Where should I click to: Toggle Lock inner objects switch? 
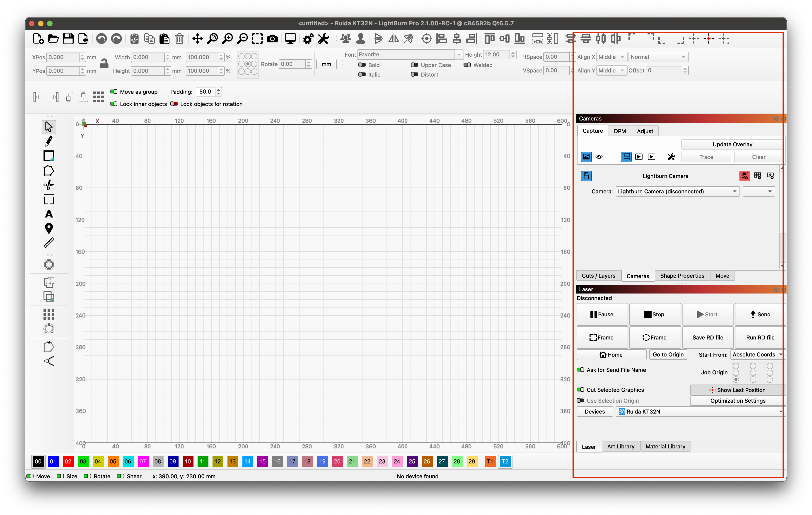tap(114, 104)
